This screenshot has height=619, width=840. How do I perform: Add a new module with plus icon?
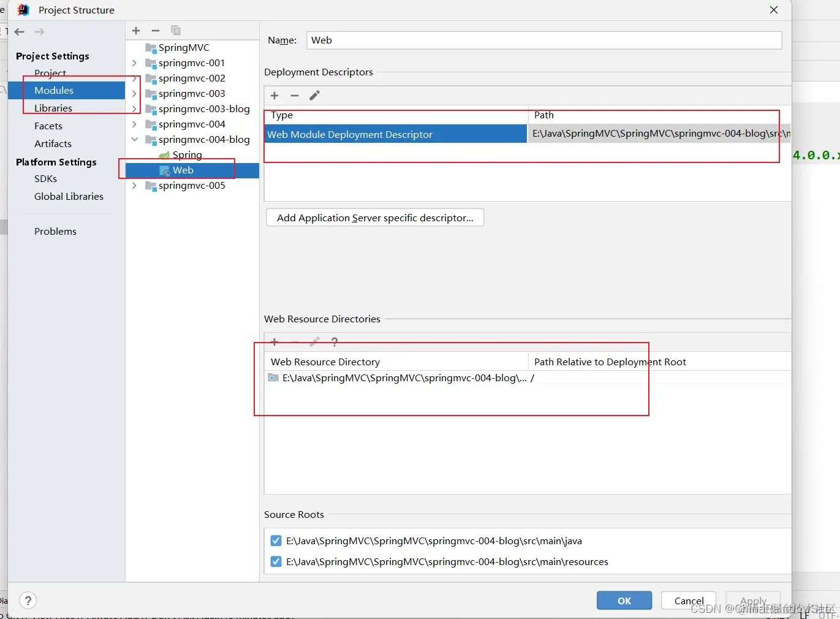136,31
